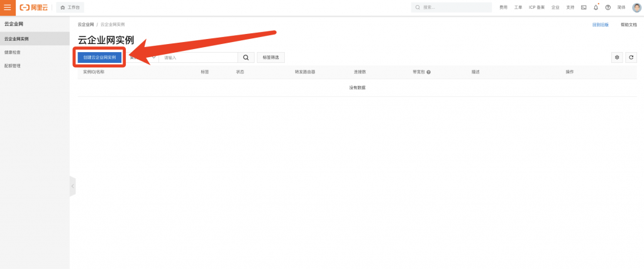Open the 工单 menu
Image resolution: width=644 pixels, height=269 pixels.
(518, 8)
